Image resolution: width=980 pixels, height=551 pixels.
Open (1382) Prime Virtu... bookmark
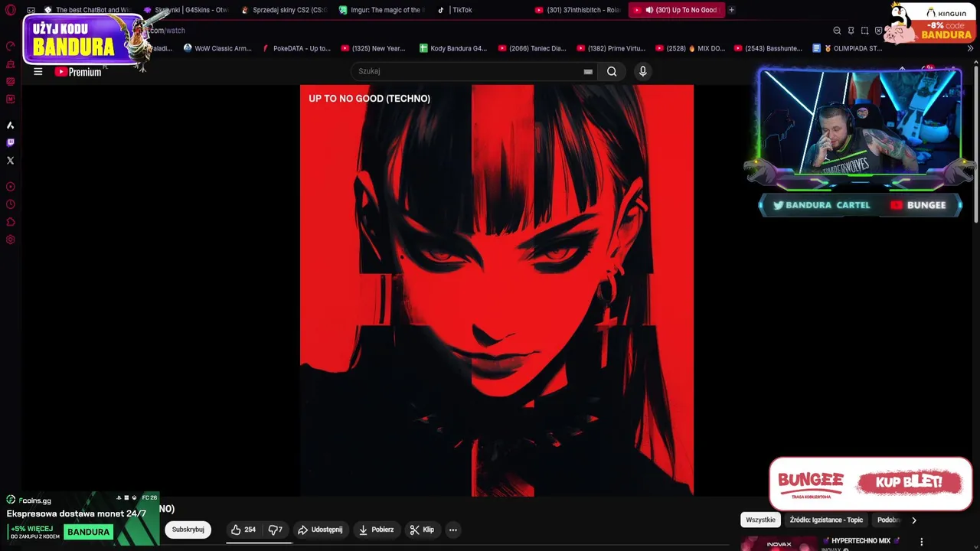click(x=611, y=48)
